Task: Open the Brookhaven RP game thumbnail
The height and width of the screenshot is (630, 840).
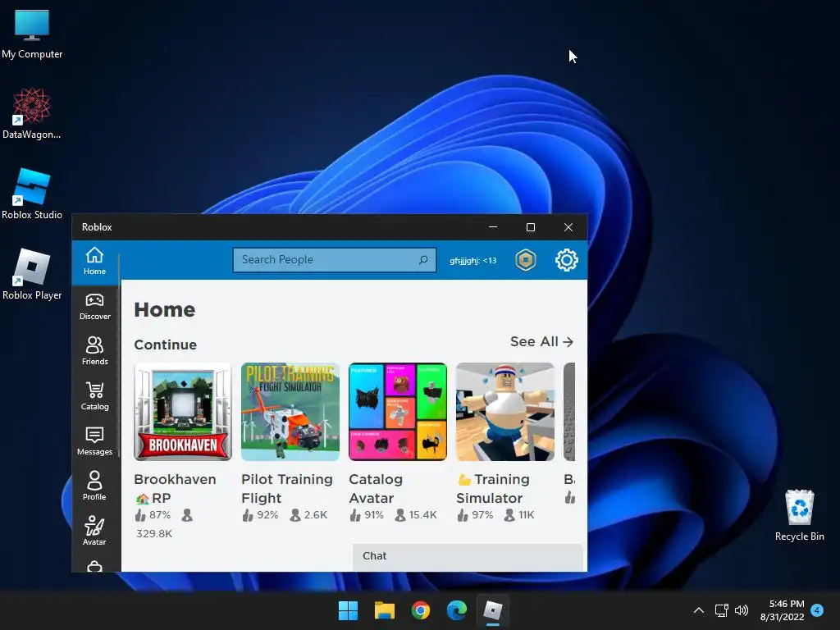Action: 183,412
